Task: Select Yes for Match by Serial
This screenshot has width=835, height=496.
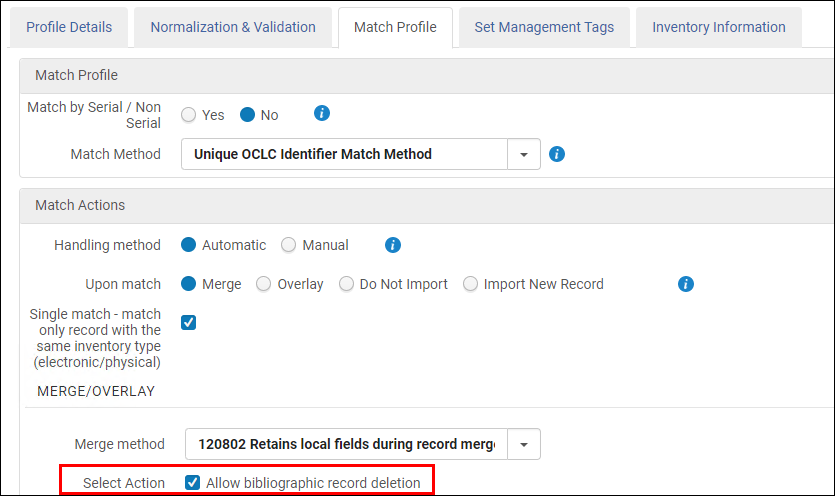Action: point(189,115)
